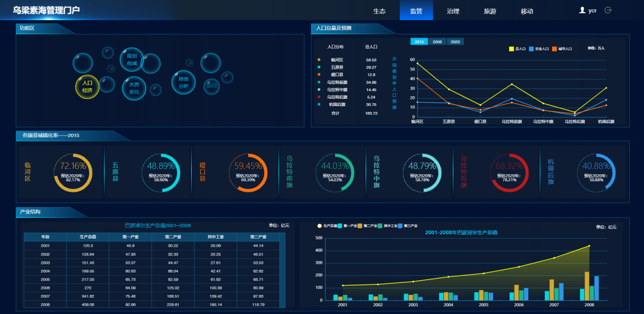Click the logout icon beside ycr
The width and height of the screenshot is (644, 314).
[608, 10]
